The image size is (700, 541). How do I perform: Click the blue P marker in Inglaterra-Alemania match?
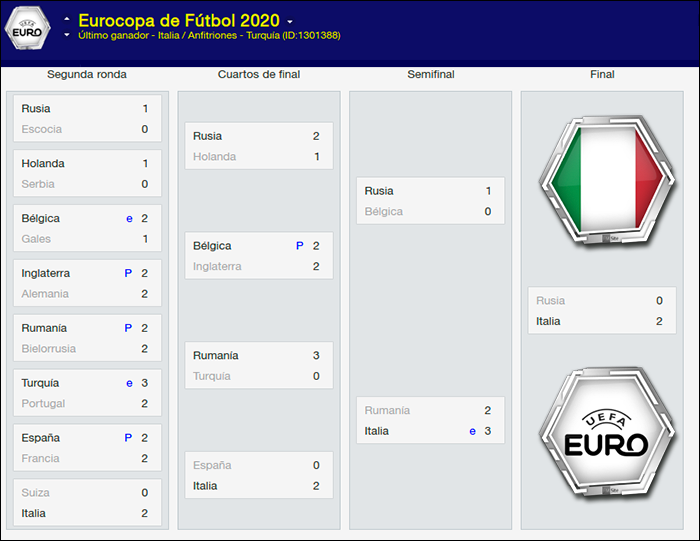[128, 273]
